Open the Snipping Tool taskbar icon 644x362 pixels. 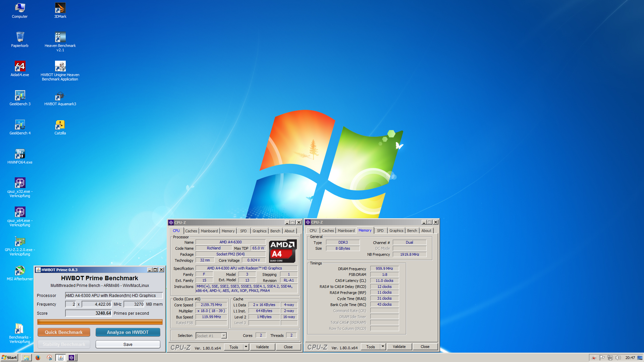point(49,358)
